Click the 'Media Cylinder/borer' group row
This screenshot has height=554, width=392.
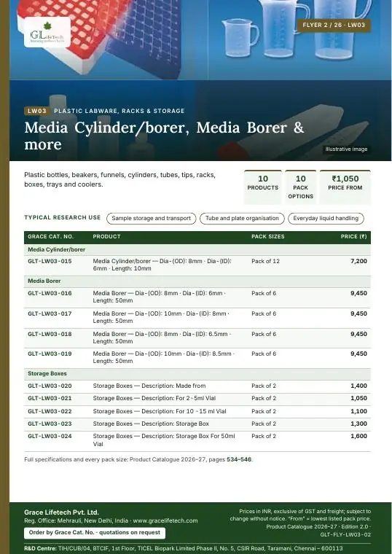(197, 249)
